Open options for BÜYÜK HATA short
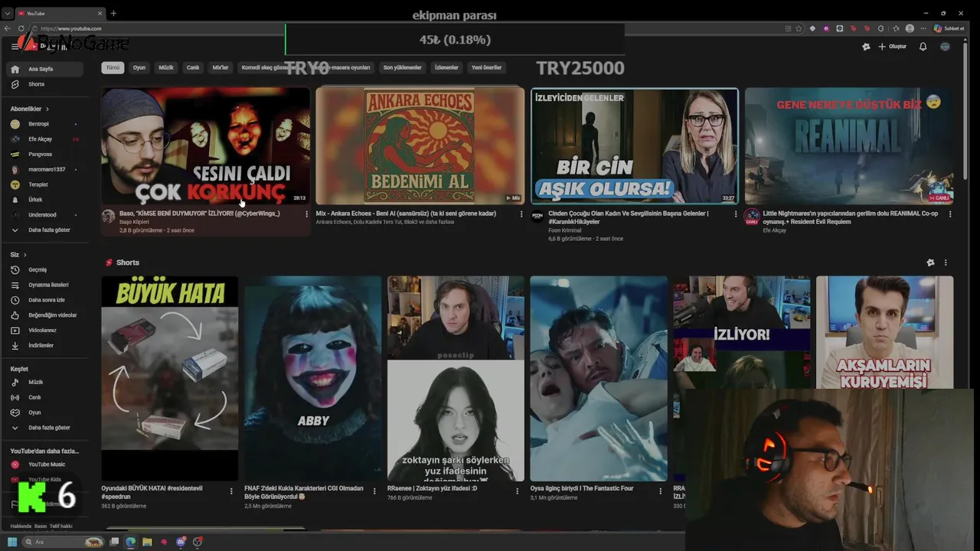980x551 pixels. [231, 491]
